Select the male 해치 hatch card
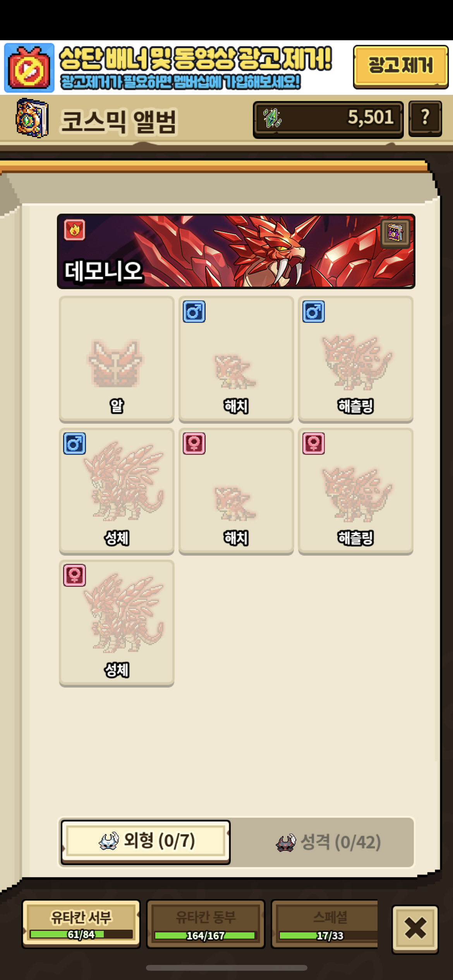The width and height of the screenshot is (453, 980). (236, 359)
